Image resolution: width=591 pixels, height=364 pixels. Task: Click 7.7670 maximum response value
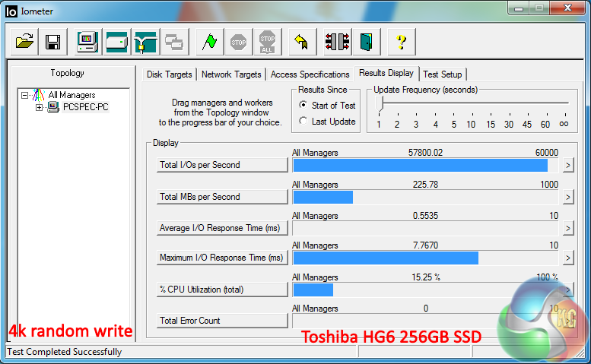coord(425,245)
